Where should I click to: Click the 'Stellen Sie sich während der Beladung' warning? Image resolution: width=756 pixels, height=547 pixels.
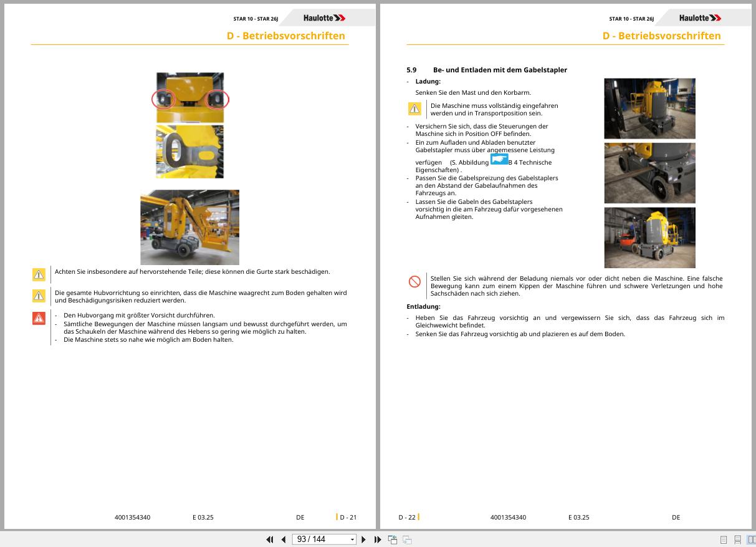click(x=577, y=286)
